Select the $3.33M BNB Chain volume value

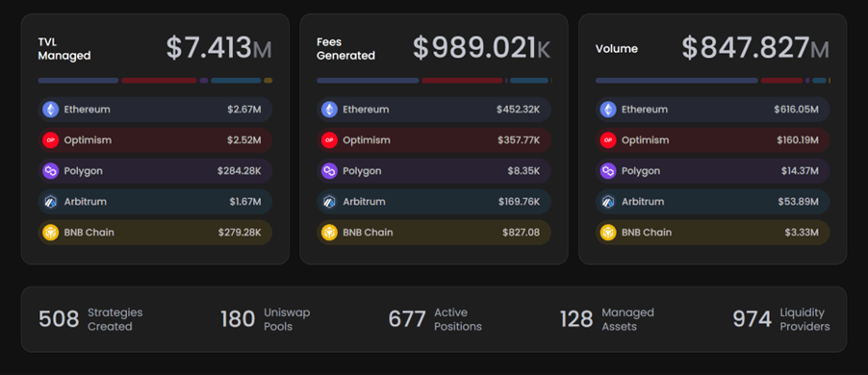[802, 233]
